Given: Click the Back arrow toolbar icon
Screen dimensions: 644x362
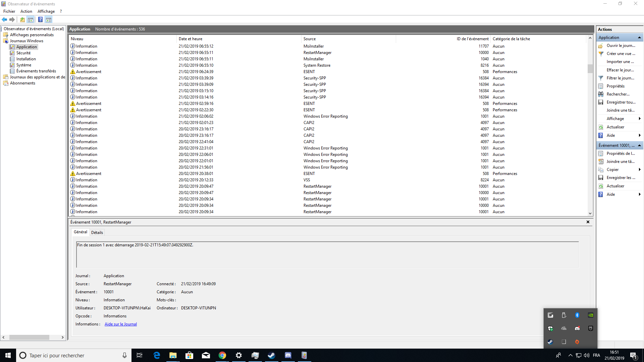Looking at the screenshot, I should coord(4,19).
